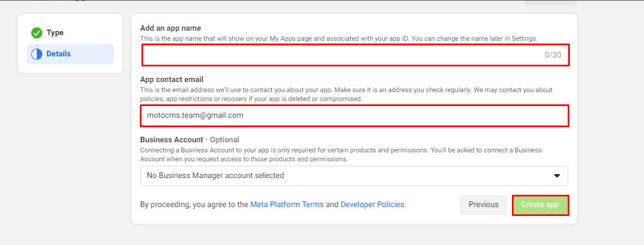The width and height of the screenshot is (644, 245).
Task: Click the green checkmark icon beside Type
Action: tap(37, 32)
